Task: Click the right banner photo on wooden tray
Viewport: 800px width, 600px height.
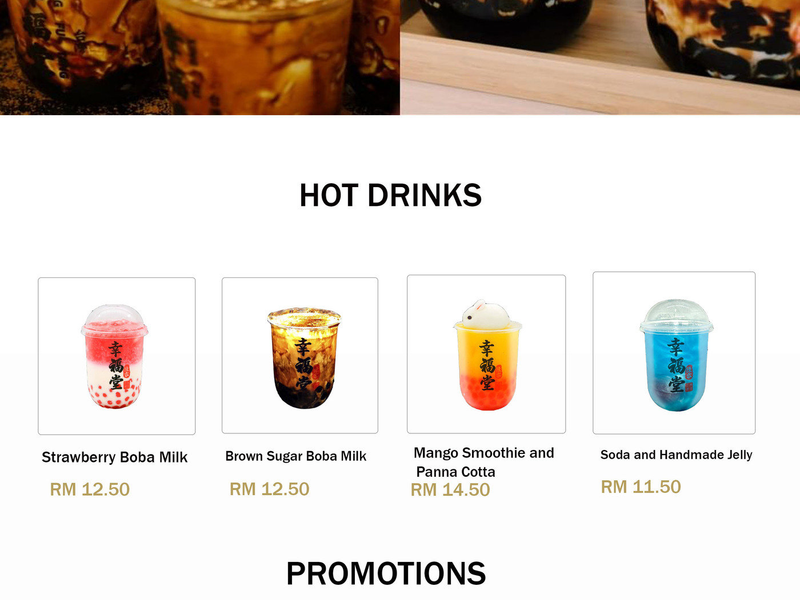Action: point(600,57)
